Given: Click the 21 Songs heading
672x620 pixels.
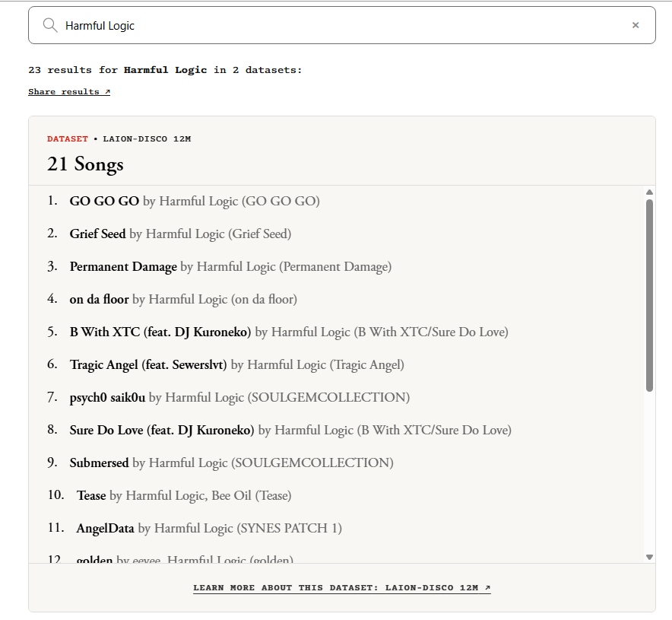Looking at the screenshot, I should pyautogui.click(x=85, y=164).
